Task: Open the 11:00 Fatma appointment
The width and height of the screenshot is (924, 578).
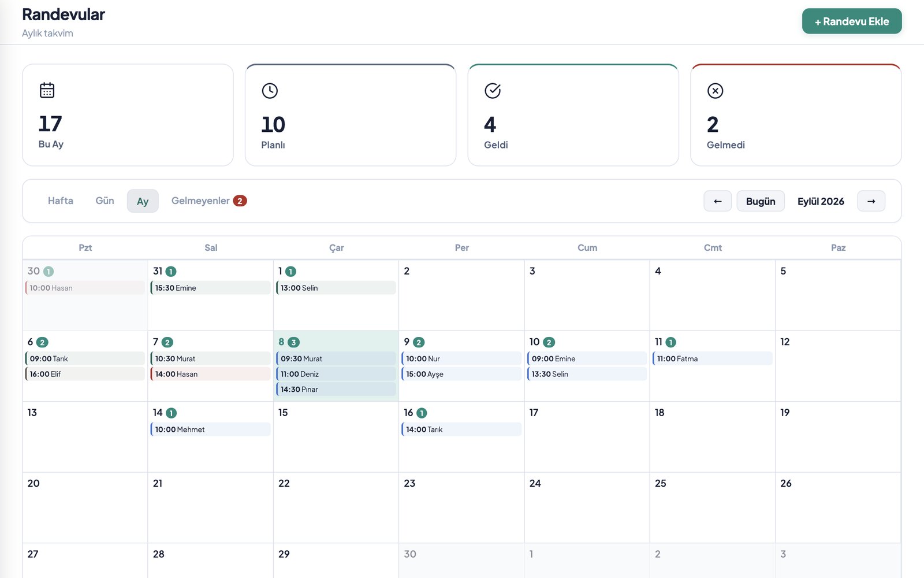Action: pyautogui.click(x=713, y=358)
